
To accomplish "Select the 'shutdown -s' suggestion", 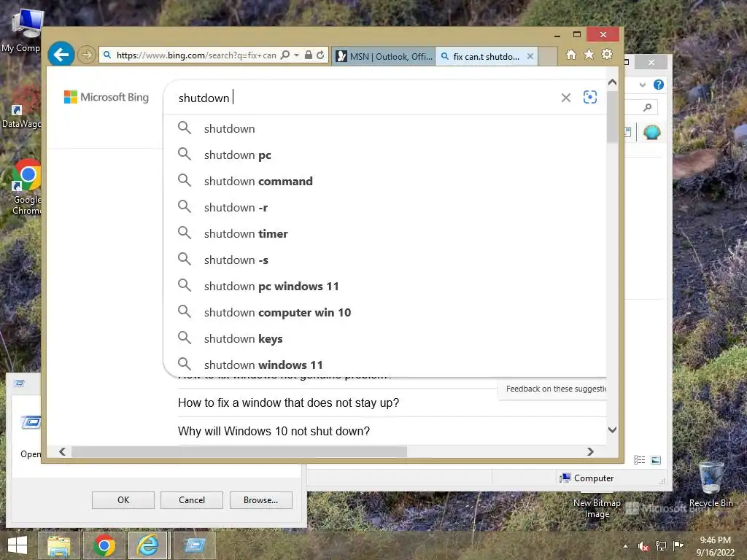I will [385, 260].
